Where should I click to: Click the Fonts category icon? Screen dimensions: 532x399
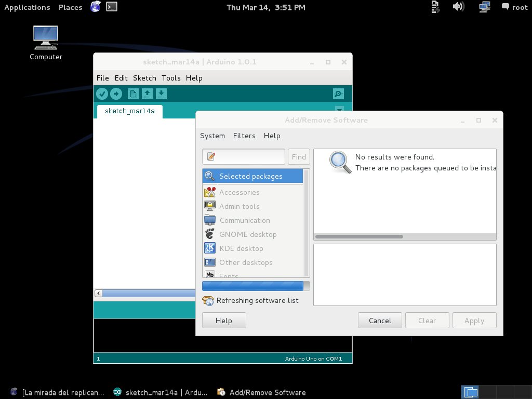(210, 274)
